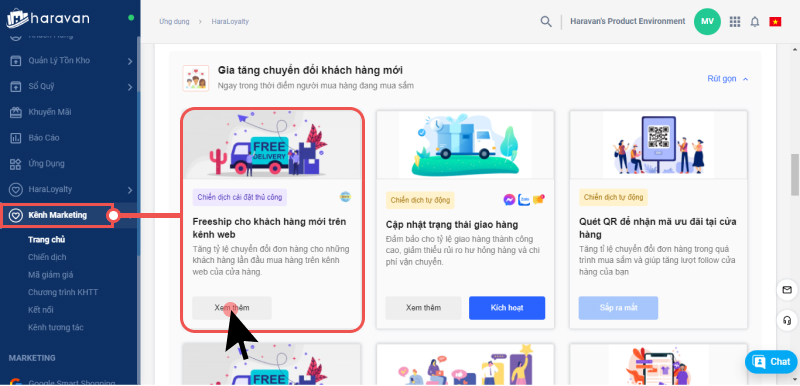Open Khuyến Mãi menu
Screen dimensions: 800x386
tap(49, 112)
